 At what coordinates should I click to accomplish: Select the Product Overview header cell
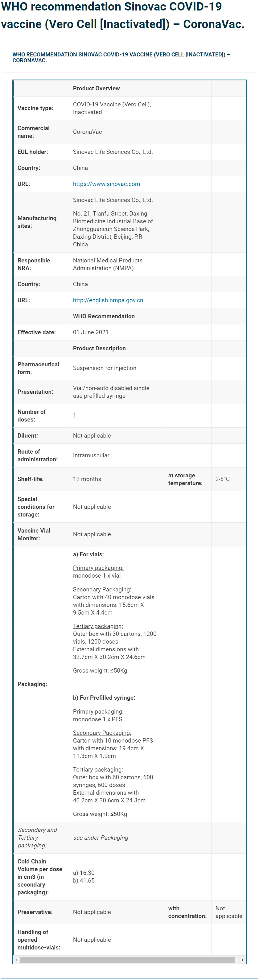[x=116, y=88]
